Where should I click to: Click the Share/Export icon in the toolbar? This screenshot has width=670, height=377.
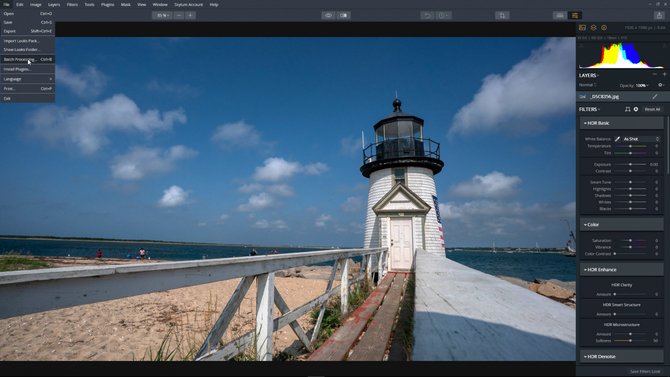(659, 15)
